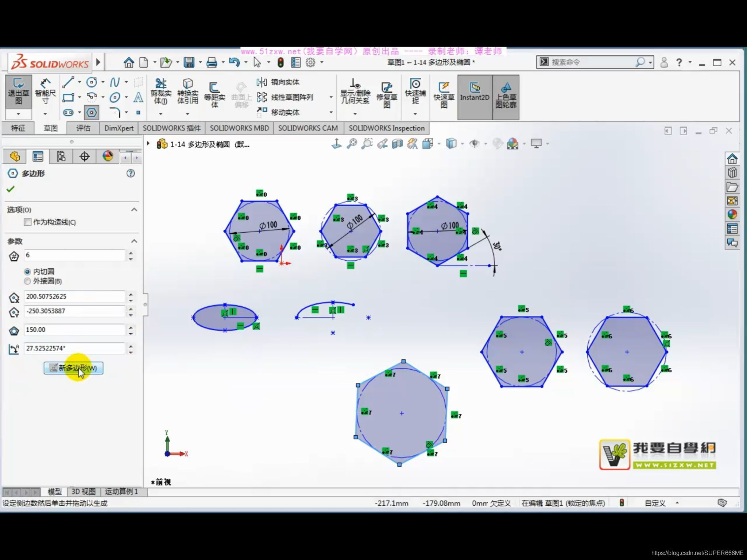Select the Trim Entities (剪裁实体) tool

tap(160, 91)
